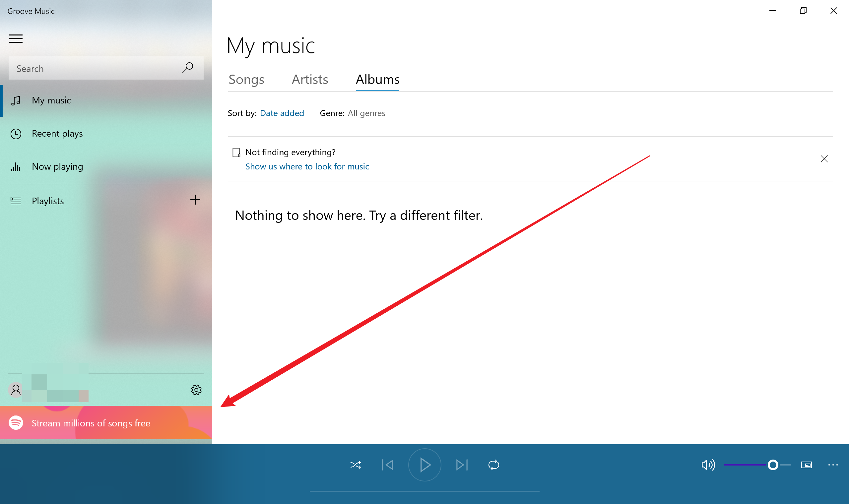Open settings via the gear icon
Screen dimensions: 849x504
pos(196,390)
